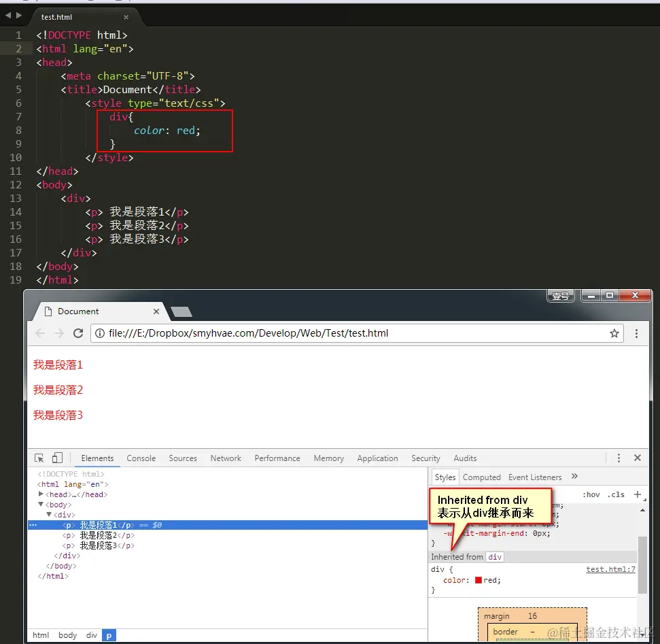Open the Security panel

point(425,458)
